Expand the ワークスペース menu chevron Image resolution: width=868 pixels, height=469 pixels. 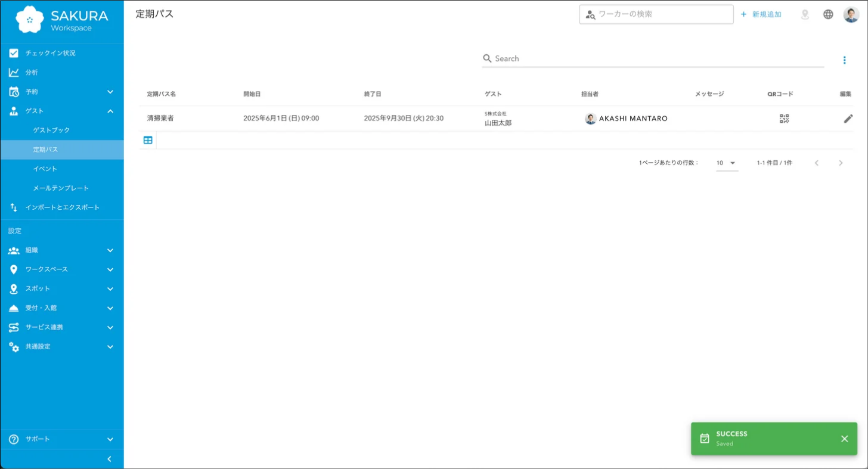pyautogui.click(x=110, y=269)
